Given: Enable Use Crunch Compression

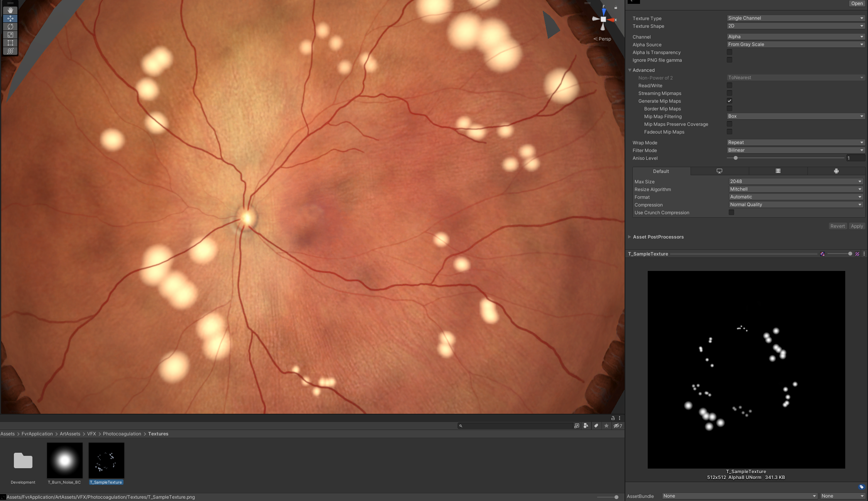Looking at the screenshot, I should point(731,212).
